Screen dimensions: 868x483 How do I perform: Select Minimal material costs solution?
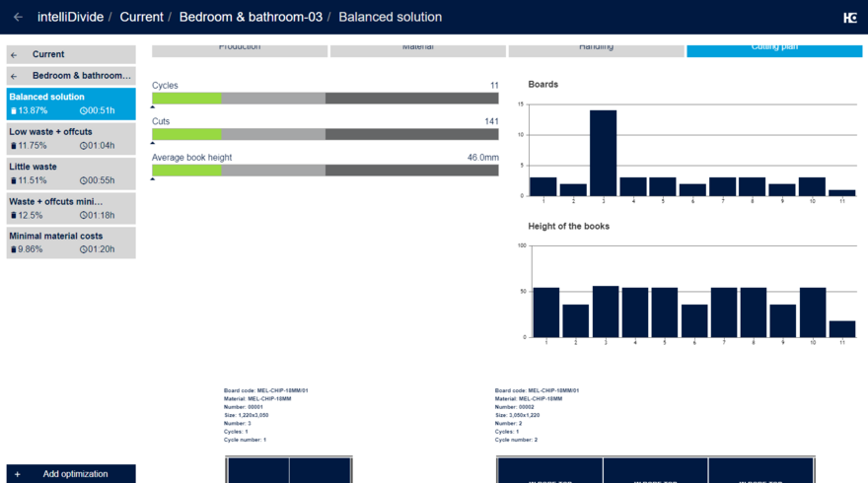point(71,242)
